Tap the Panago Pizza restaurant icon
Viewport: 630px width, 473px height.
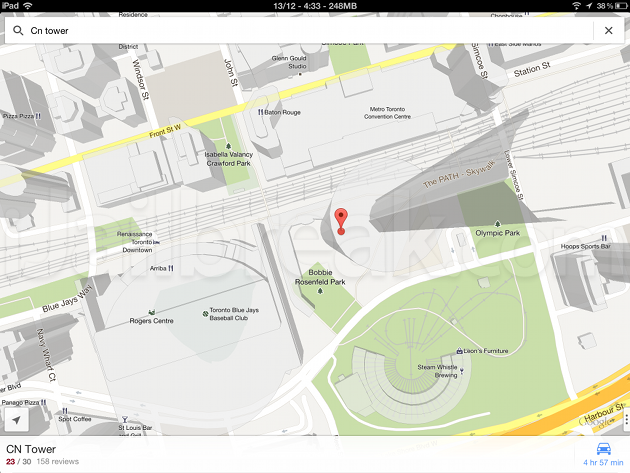point(43,402)
